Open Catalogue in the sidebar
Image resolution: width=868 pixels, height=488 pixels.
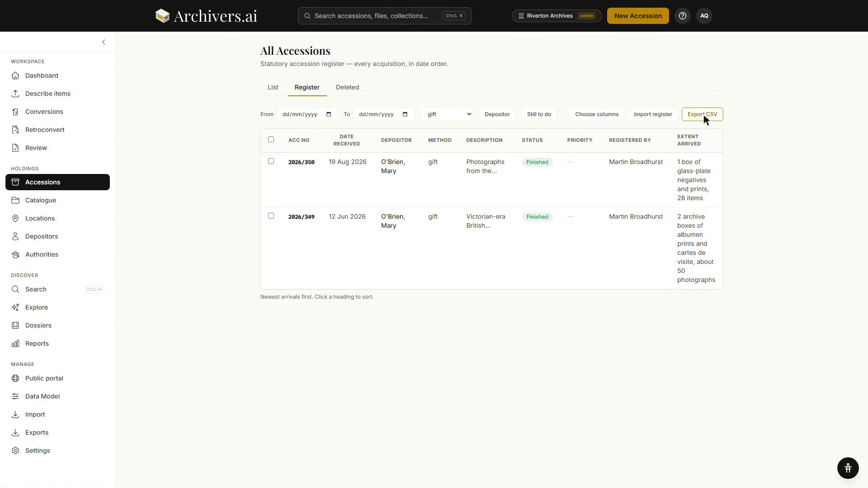(x=57, y=200)
